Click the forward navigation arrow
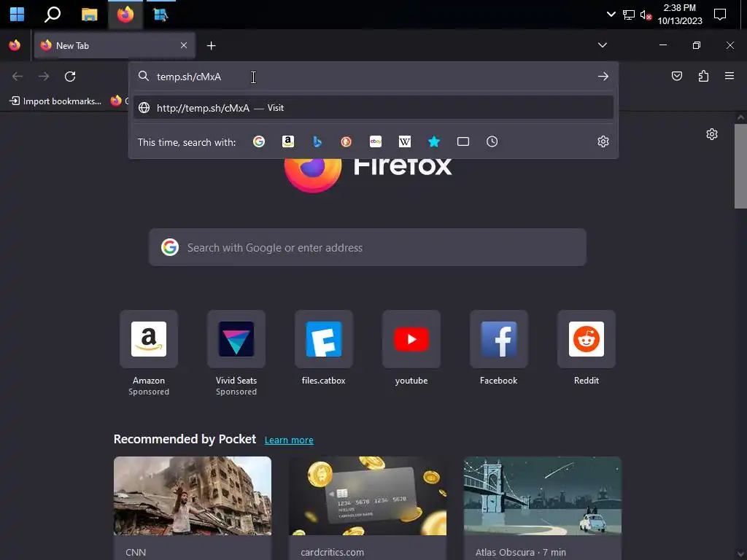The image size is (747, 560). point(44,76)
